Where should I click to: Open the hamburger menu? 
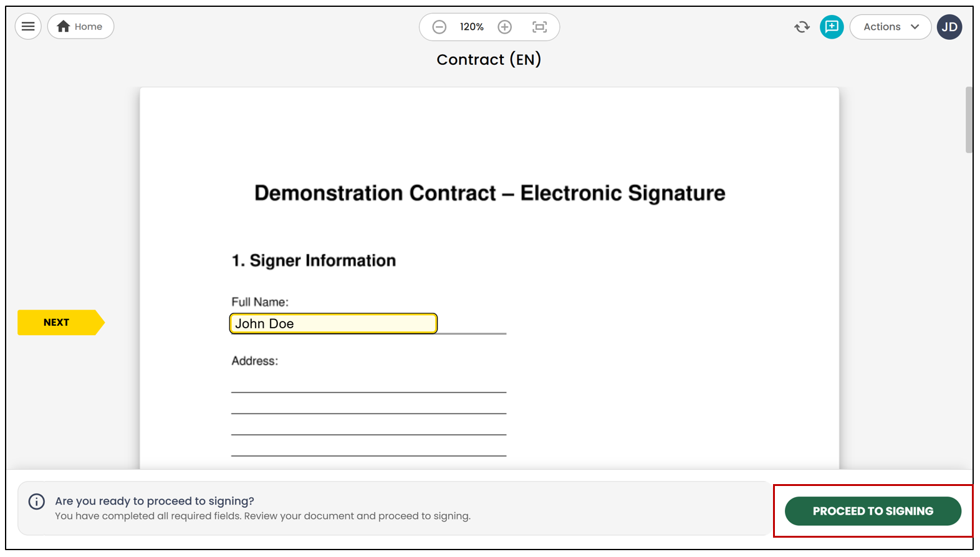(28, 27)
